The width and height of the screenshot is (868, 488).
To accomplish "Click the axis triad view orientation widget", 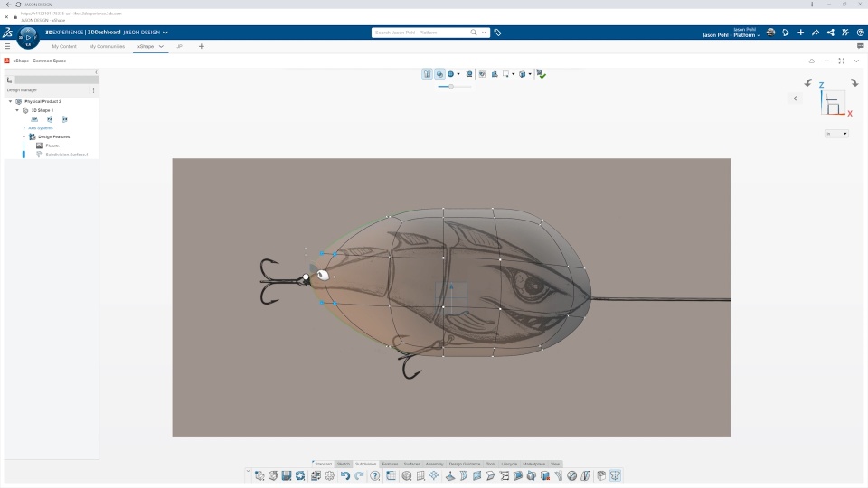I will (x=833, y=102).
